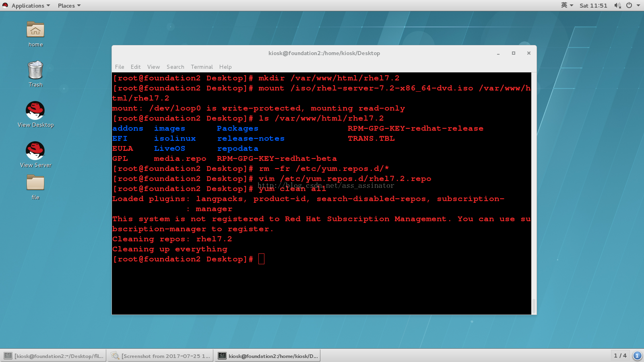This screenshot has width=644, height=362.
Task: Click the terminal cursor at last prompt
Action: [x=262, y=259]
